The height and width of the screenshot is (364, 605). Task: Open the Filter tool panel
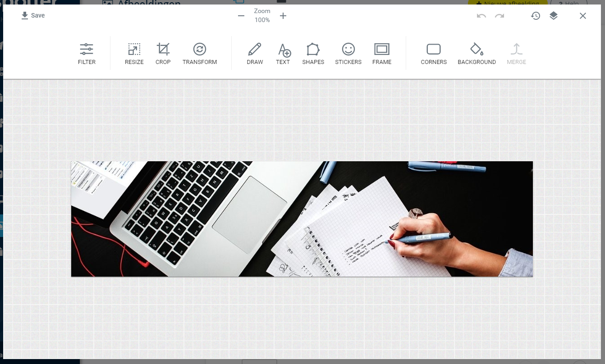(87, 53)
